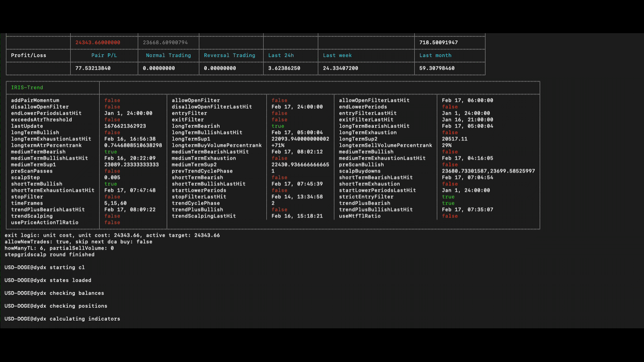Select the Last month column header
Image resolution: width=644 pixels, height=362 pixels.
coord(435,55)
